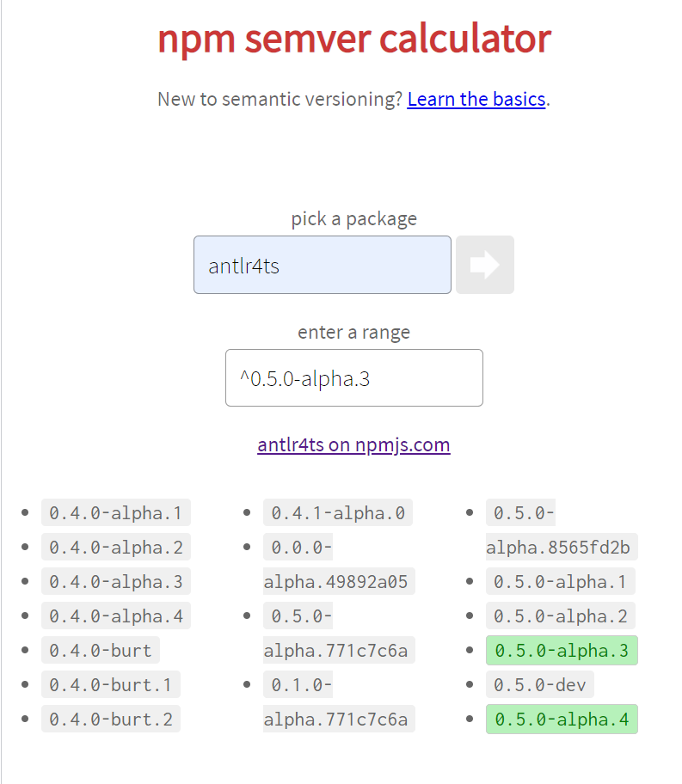Select version 0.4.0-alpha.1
Image resolution: width=682 pixels, height=784 pixels.
click(x=115, y=512)
